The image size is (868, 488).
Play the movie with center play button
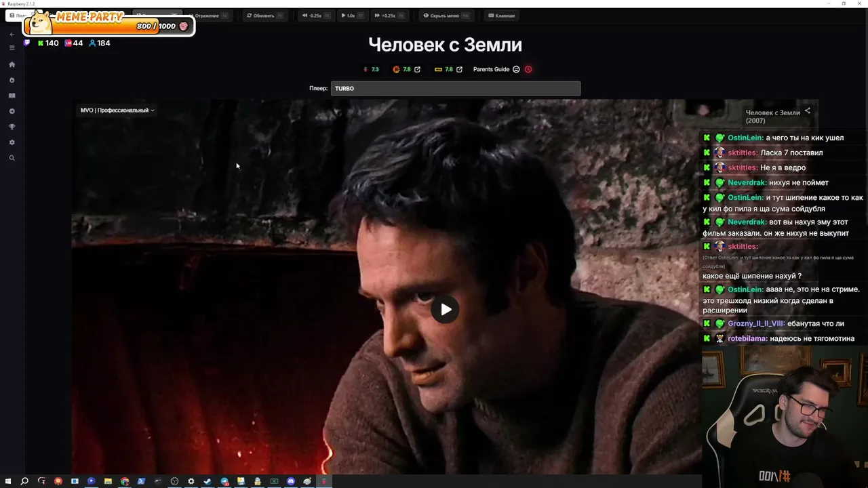click(445, 310)
